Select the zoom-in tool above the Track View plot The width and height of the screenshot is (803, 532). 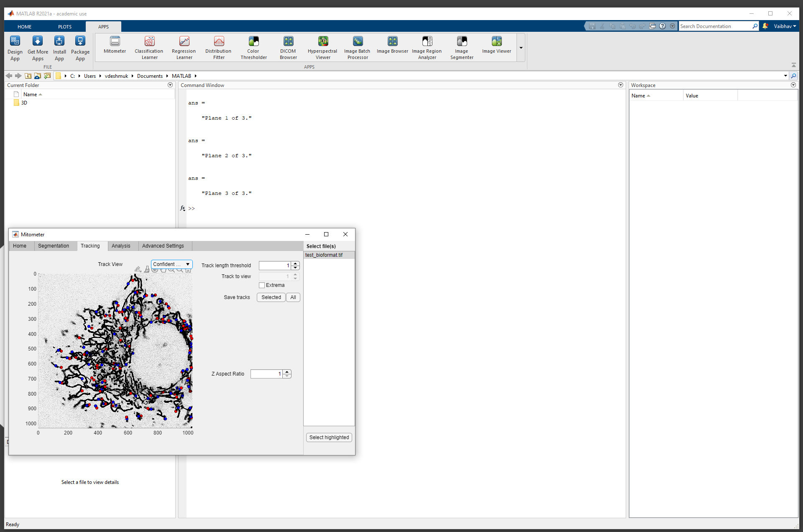coord(171,270)
